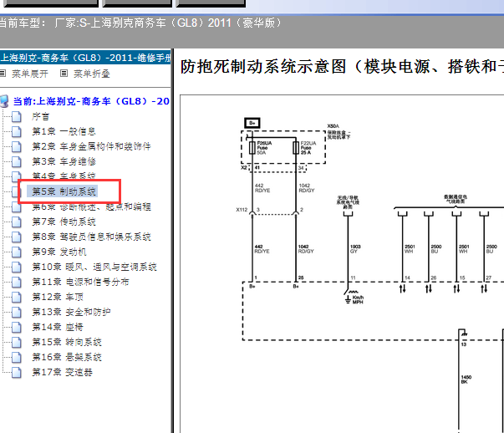Click the 1450 BK ground wire label
The image size is (504, 433).
pyautogui.click(x=466, y=380)
